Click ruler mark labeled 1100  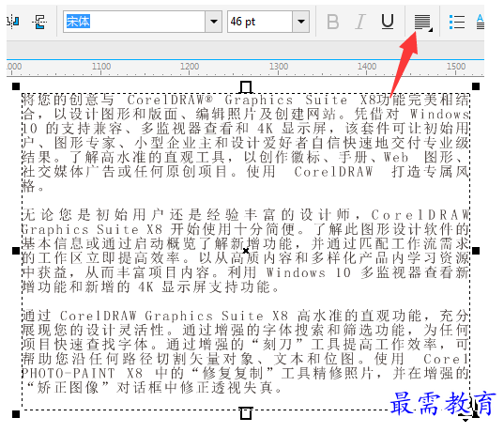[x=101, y=67]
